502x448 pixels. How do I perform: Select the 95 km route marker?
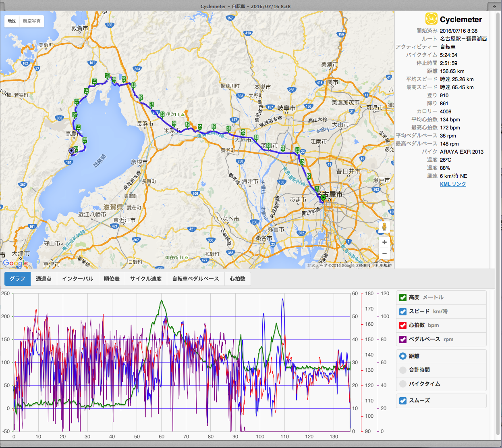pos(114,80)
